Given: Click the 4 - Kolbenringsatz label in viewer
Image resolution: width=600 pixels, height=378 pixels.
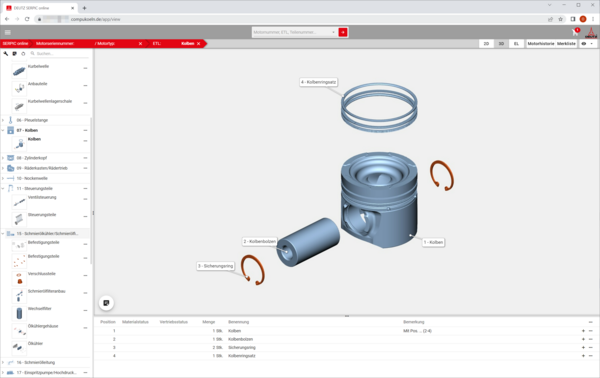Looking at the screenshot, I should [x=318, y=82].
